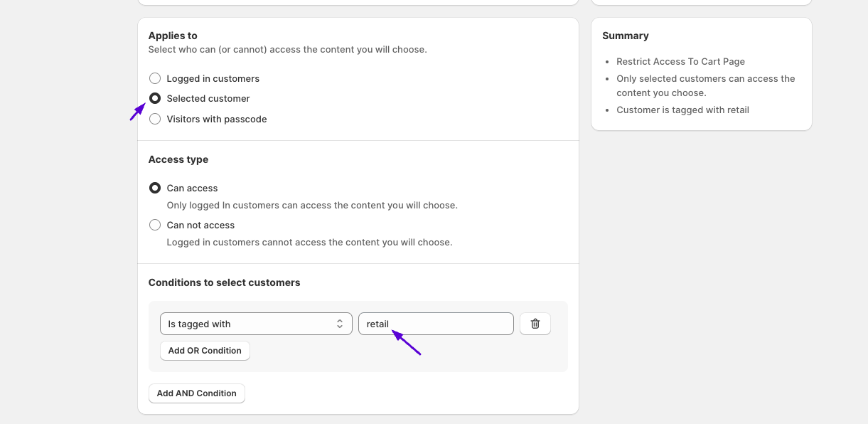Click the Applies to section heading
The height and width of the screenshot is (424, 868).
(x=173, y=36)
